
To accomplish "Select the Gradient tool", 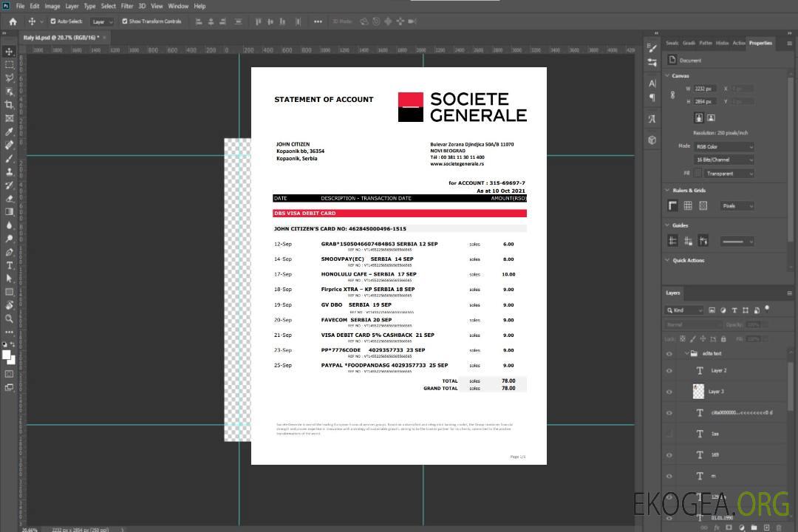I will click(x=9, y=212).
